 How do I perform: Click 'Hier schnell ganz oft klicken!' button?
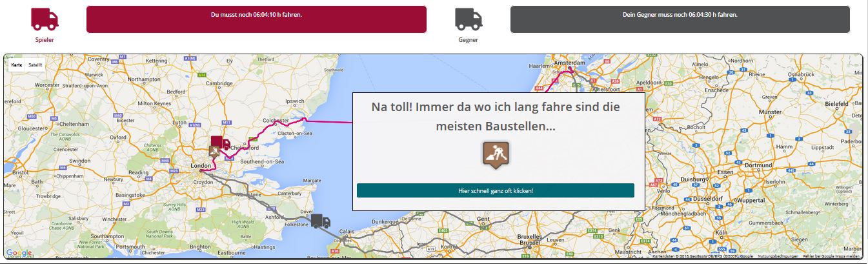coord(496,190)
